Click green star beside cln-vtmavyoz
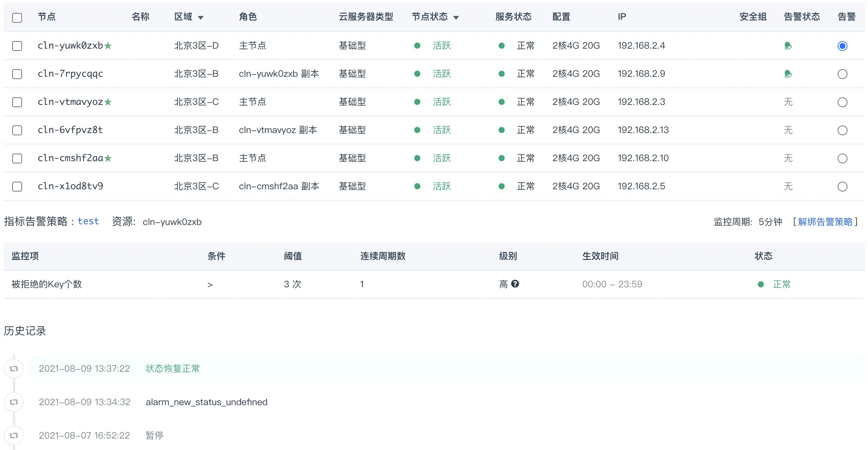This screenshot has width=868, height=450. pos(108,102)
